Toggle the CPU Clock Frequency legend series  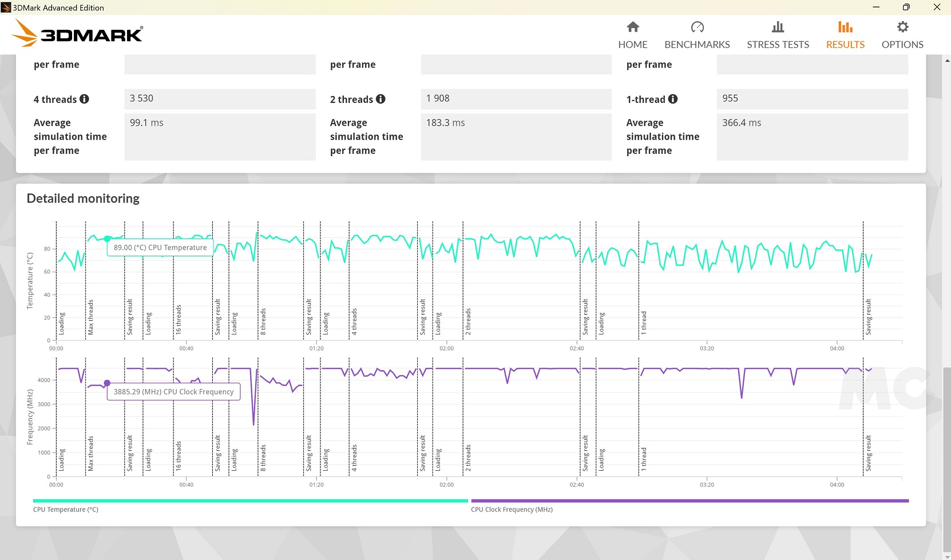[512, 510]
